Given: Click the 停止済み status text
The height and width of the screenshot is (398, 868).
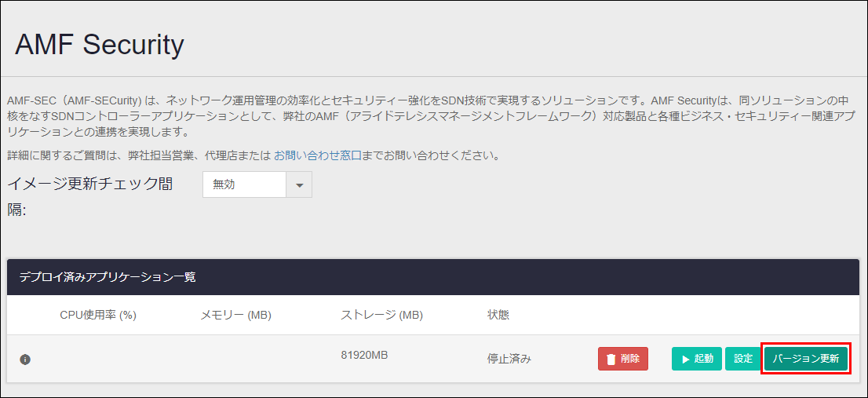Looking at the screenshot, I should coord(509,359).
